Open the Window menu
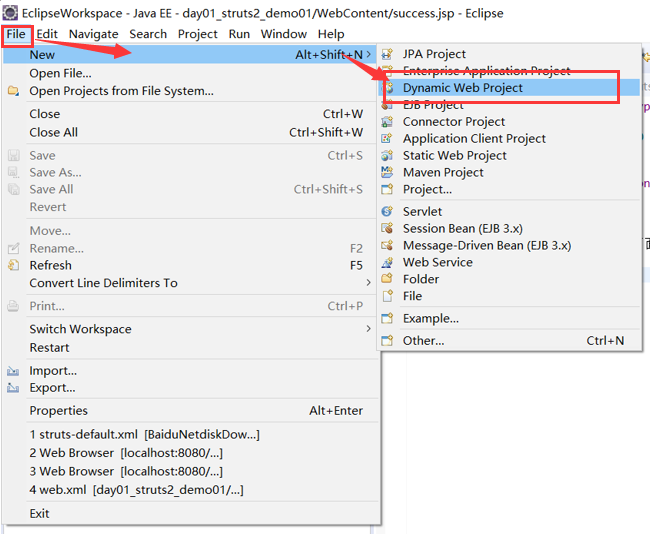Image resolution: width=650 pixels, height=534 pixels. pyautogui.click(x=284, y=34)
